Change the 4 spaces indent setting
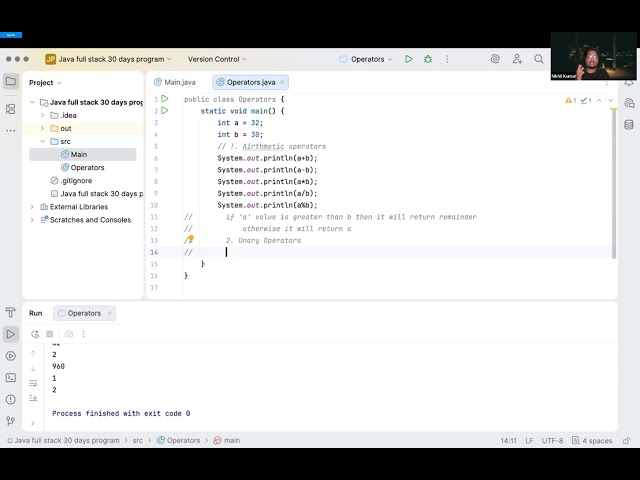Image resolution: width=640 pixels, height=480 pixels. coord(592,441)
